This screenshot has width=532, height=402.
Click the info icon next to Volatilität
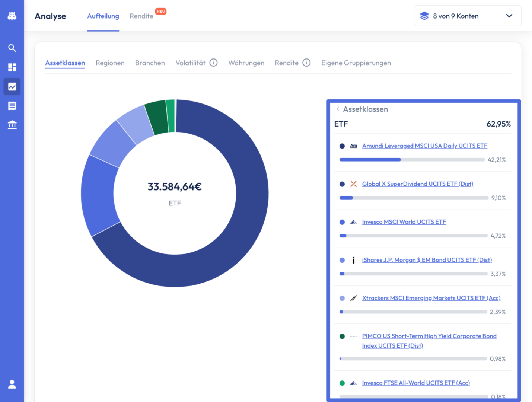(x=213, y=63)
